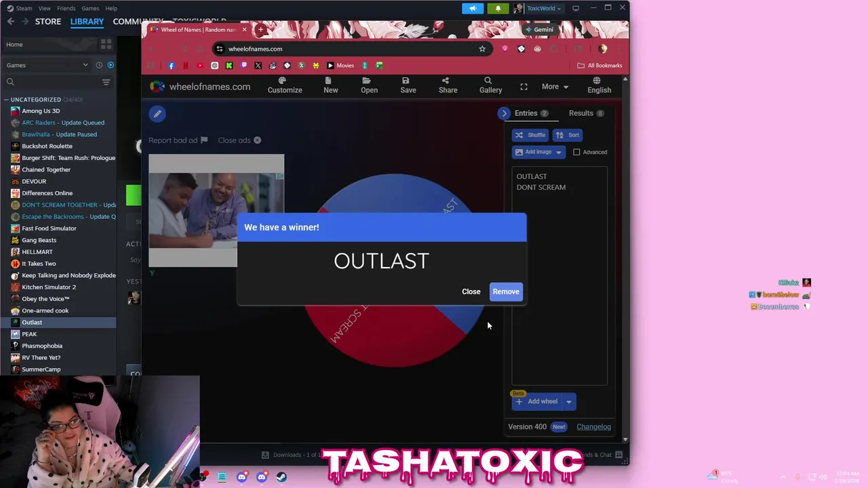Click Close ads

pyautogui.click(x=239, y=140)
